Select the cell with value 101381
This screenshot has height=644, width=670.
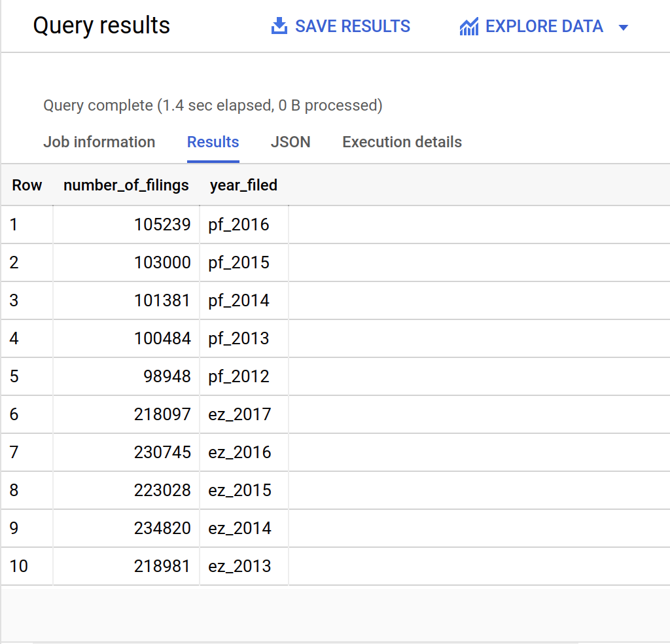click(126, 300)
